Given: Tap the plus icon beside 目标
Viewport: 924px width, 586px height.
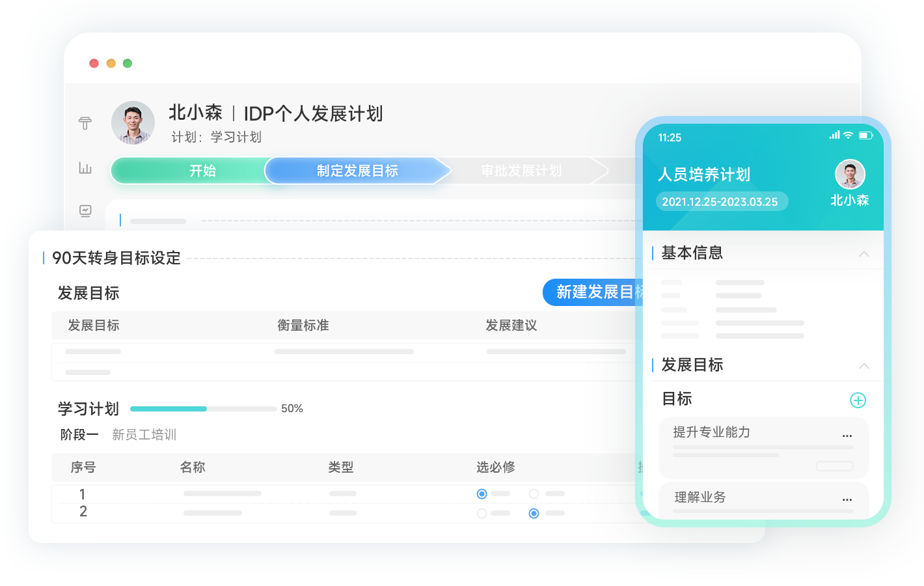Looking at the screenshot, I should 858,400.
